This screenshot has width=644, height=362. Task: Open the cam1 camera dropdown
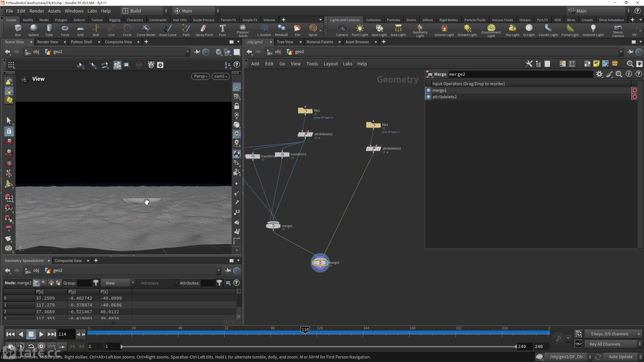(x=221, y=76)
